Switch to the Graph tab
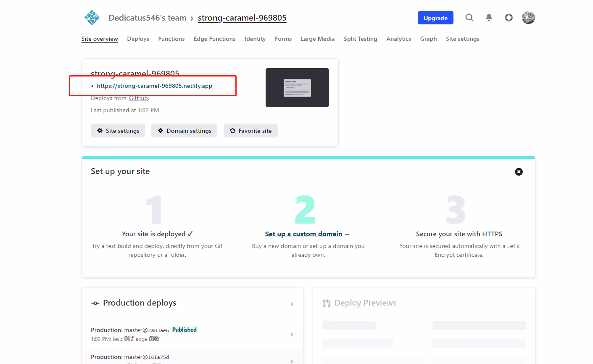This screenshot has height=364, width=593. (x=428, y=39)
